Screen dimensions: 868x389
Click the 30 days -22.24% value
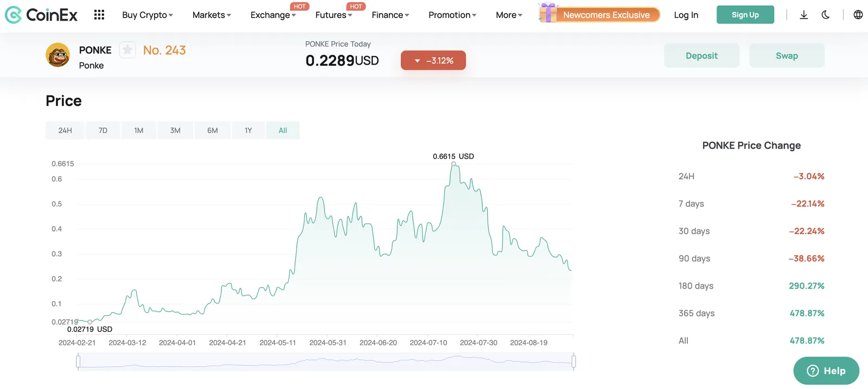click(807, 231)
